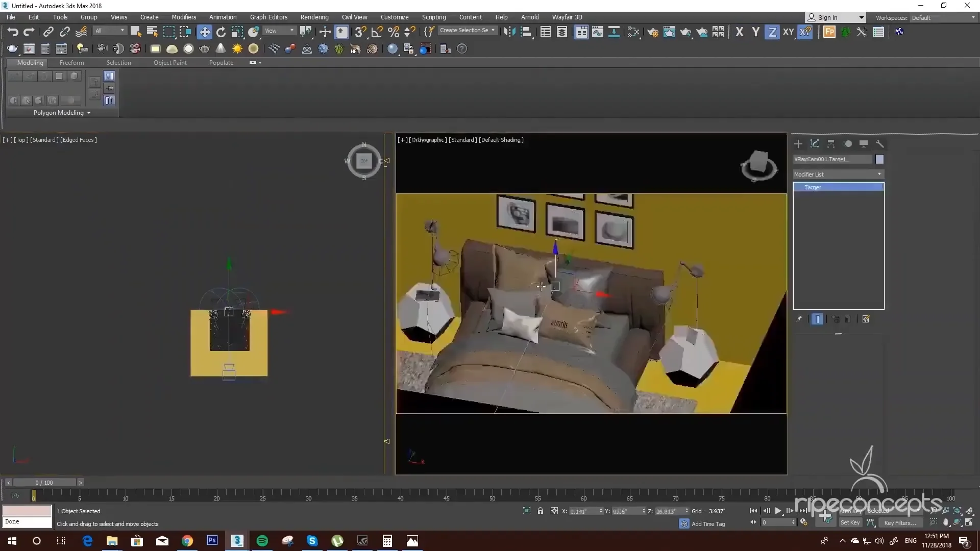Screen dimensions: 980x551
Task: Toggle the Selection Lock padlock
Action: tap(540, 511)
